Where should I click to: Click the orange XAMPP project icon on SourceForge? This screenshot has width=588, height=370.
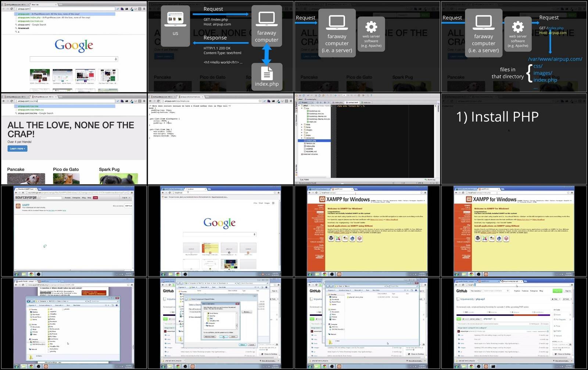[x=18, y=206]
